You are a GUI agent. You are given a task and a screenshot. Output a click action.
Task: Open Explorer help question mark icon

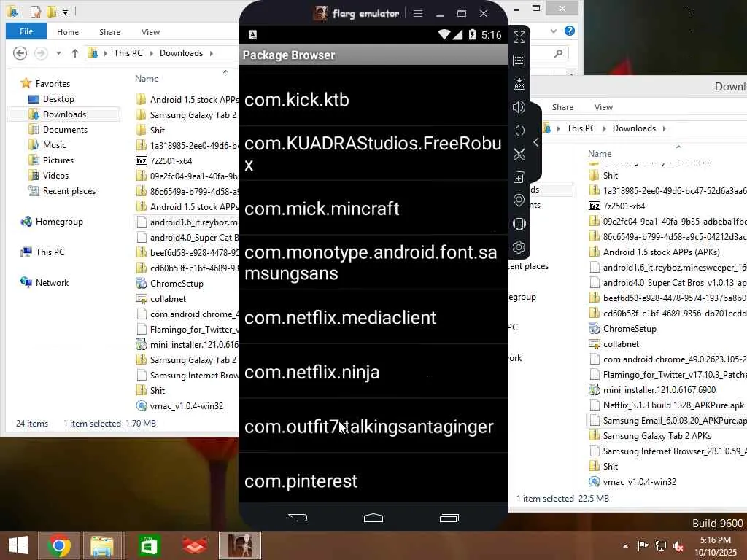click(x=569, y=31)
